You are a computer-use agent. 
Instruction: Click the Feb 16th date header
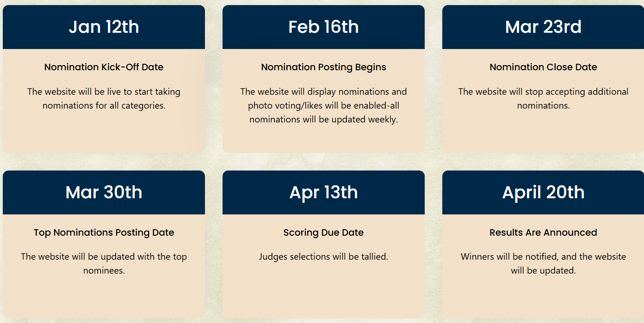coord(323,27)
